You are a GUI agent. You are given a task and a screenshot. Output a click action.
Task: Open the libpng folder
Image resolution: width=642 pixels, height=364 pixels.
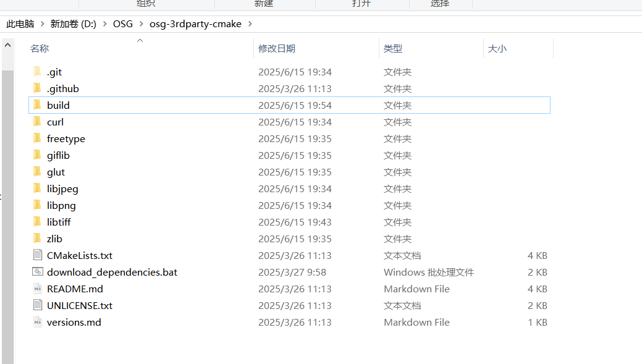point(62,205)
